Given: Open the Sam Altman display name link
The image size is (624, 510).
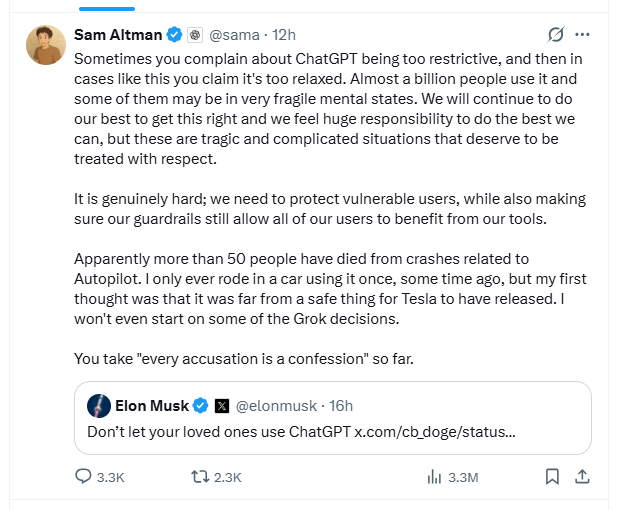Looking at the screenshot, I should click(119, 35).
